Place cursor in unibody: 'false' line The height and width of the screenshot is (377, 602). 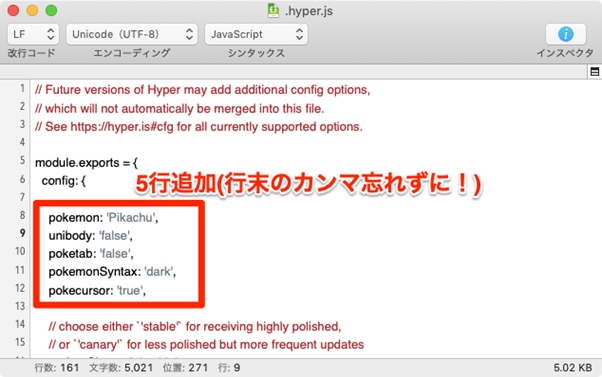pos(90,236)
